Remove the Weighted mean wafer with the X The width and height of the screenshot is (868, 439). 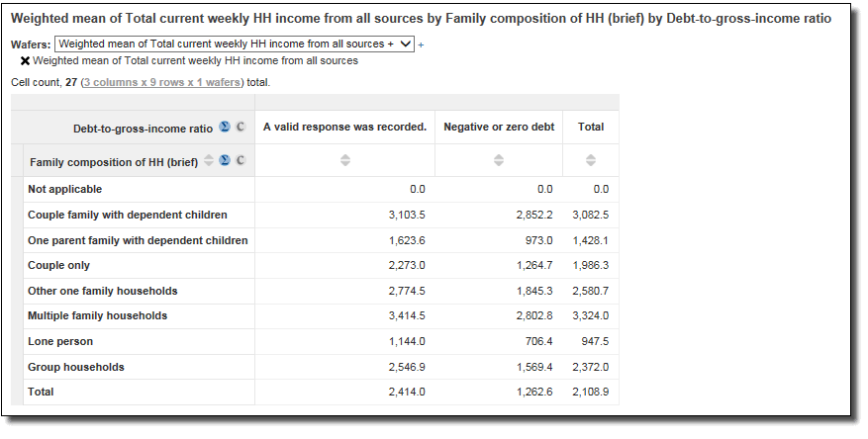[x=25, y=61]
